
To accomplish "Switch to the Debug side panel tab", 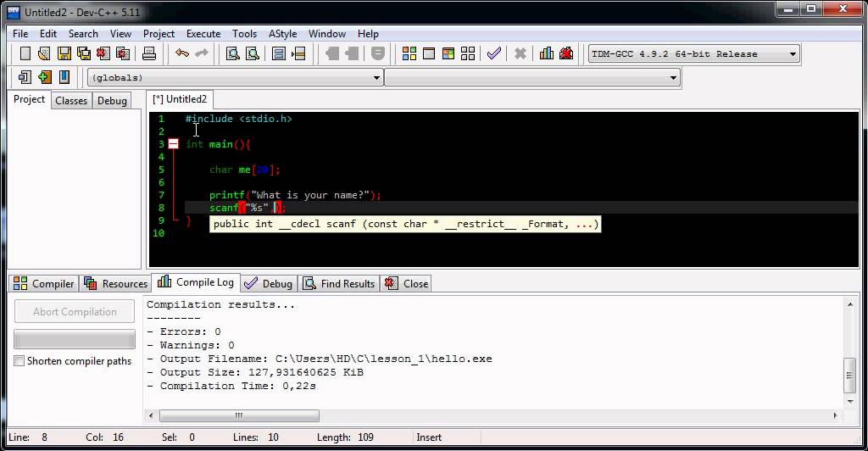I will (x=112, y=101).
